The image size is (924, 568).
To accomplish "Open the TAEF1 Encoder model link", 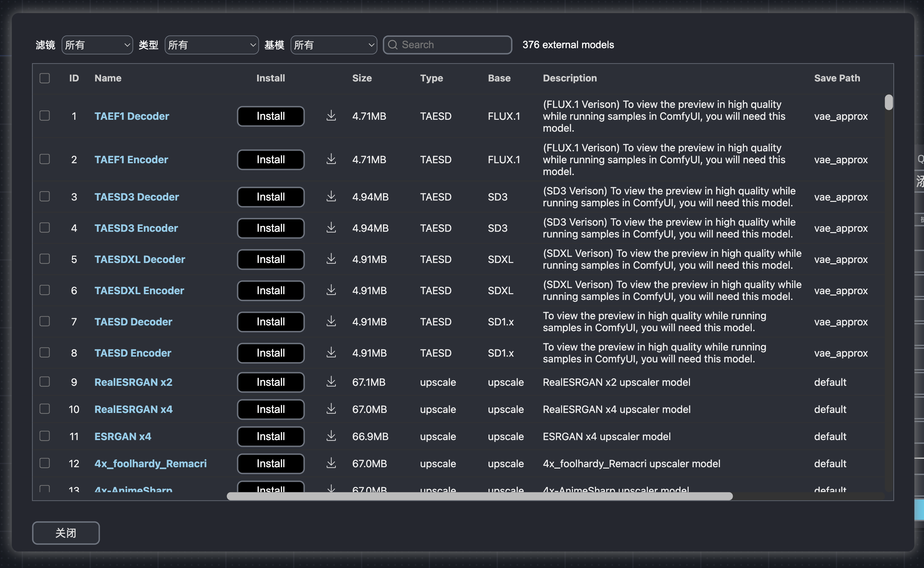I will (x=131, y=159).
